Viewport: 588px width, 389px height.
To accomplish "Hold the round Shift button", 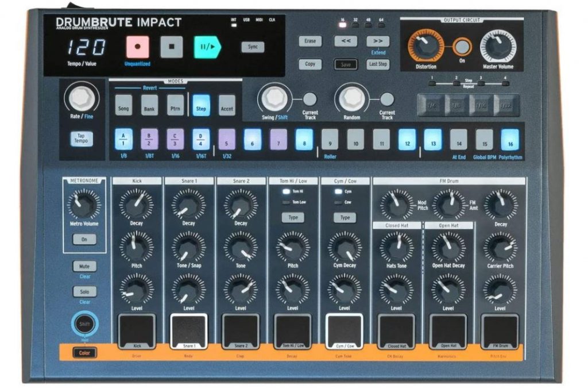I will tap(85, 323).
